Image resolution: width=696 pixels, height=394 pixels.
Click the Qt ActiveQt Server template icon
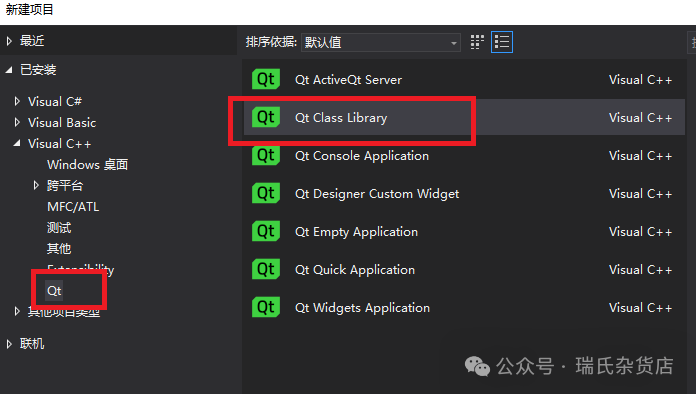266,79
